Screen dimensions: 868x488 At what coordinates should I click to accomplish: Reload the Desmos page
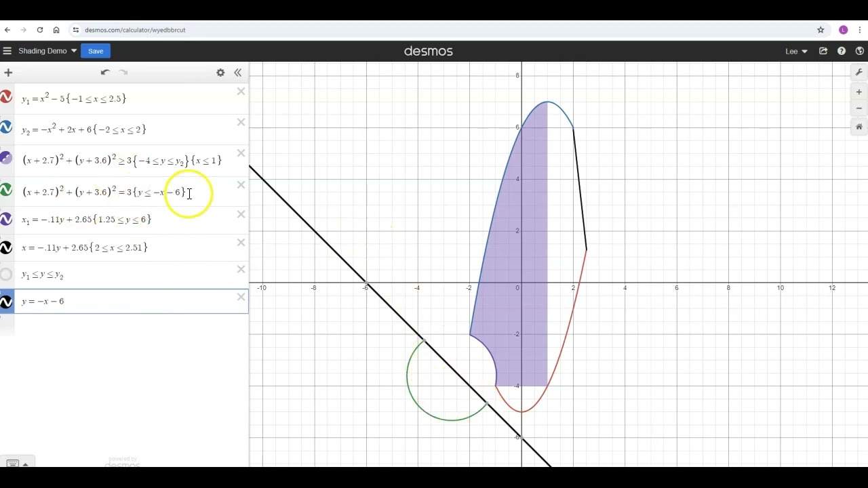(40, 30)
